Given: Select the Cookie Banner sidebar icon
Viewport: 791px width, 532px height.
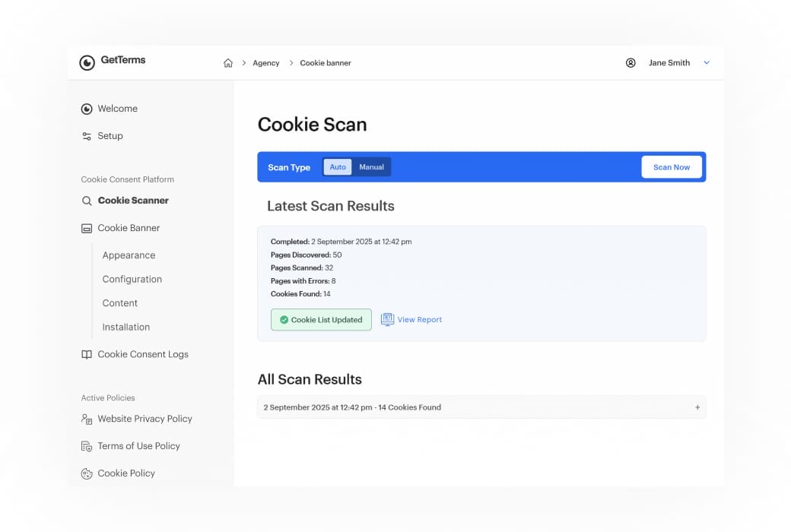Looking at the screenshot, I should [x=87, y=227].
